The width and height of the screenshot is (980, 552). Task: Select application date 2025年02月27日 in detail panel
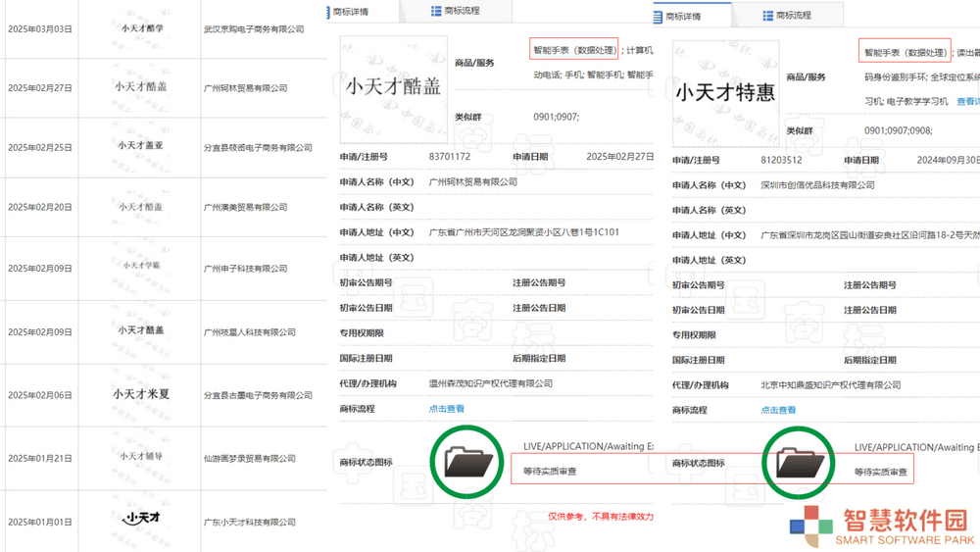619,156
